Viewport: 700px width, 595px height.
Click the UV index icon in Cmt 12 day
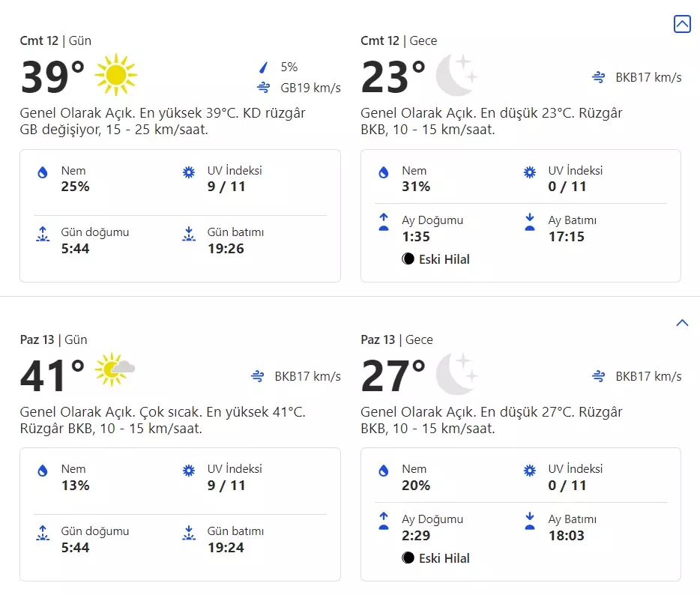click(189, 172)
